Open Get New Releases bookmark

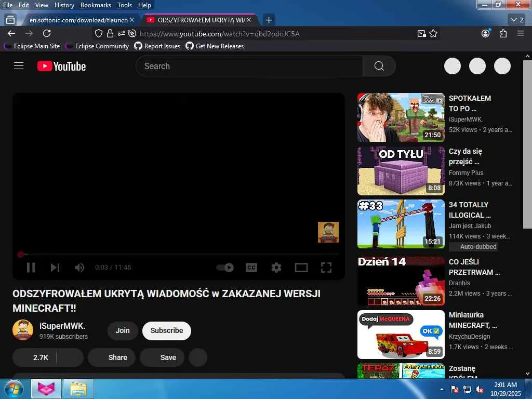pyautogui.click(x=215, y=46)
